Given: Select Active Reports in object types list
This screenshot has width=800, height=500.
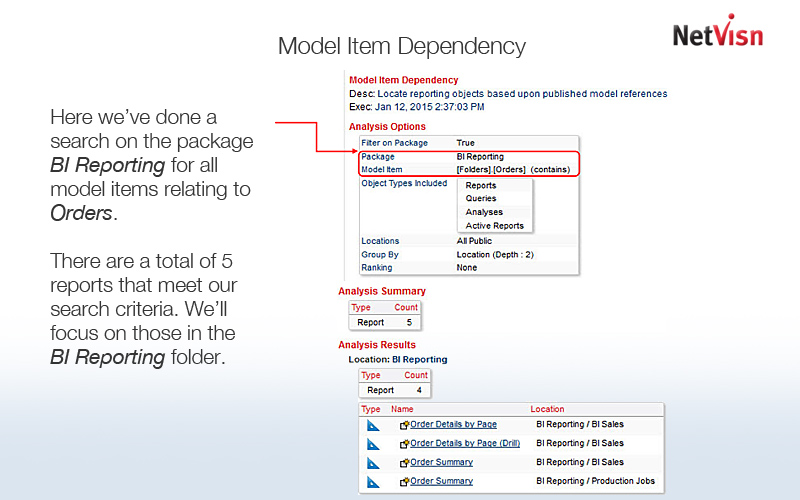Looking at the screenshot, I should tap(494, 226).
